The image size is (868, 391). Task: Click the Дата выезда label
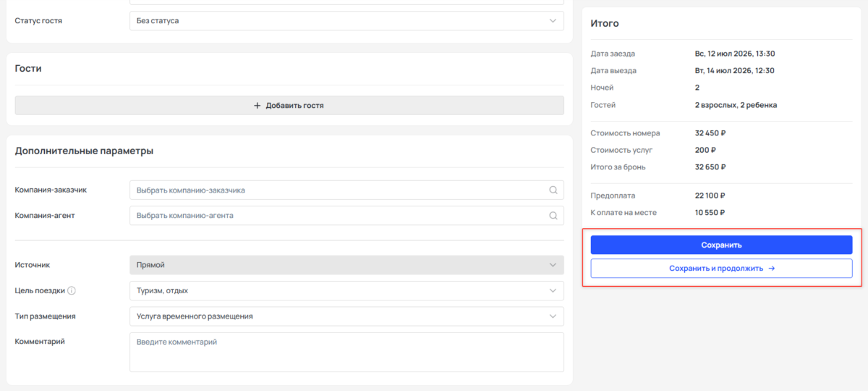click(x=613, y=71)
